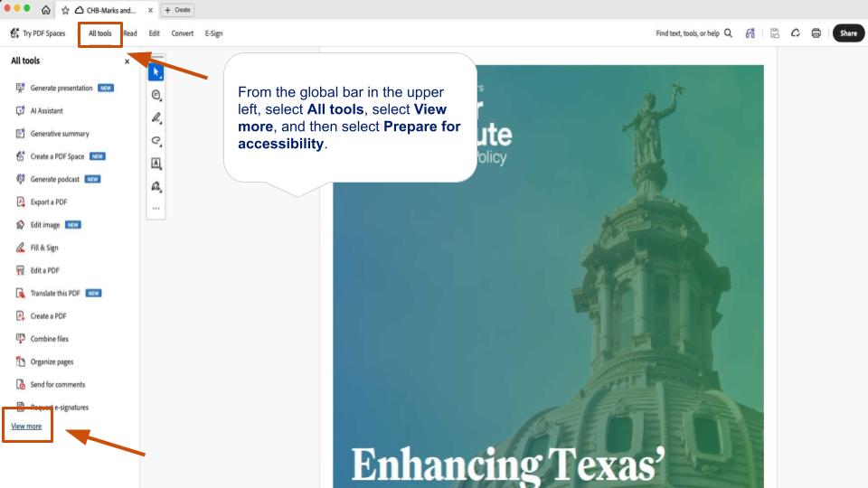The height and width of the screenshot is (488, 868).
Task: Select the highlighter pen tool in quick toolbar
Action: click(x=156, y=117)
